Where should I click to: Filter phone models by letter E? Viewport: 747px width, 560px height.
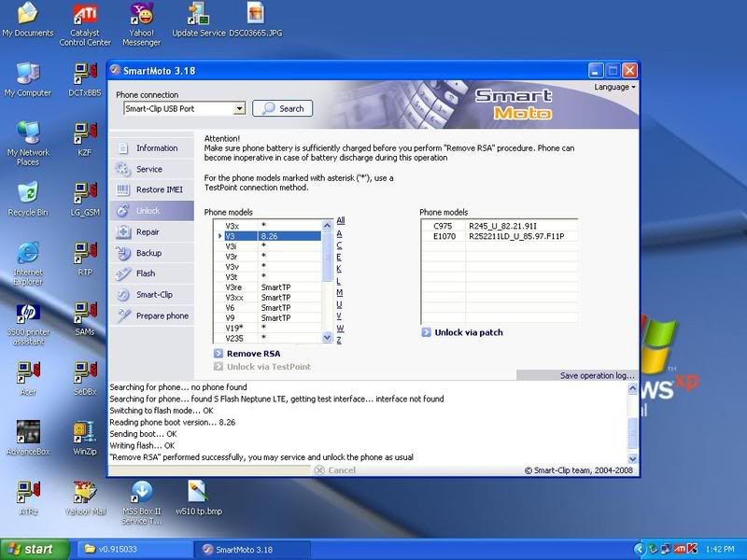(339, 258)
